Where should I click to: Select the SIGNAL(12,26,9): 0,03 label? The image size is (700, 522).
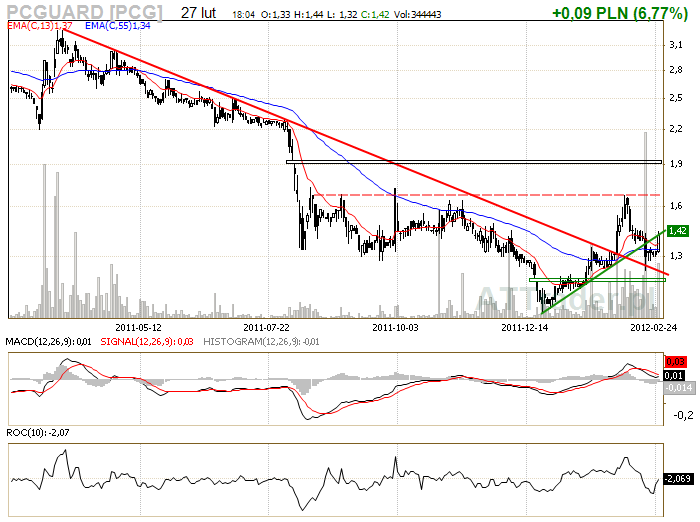(x=147, y=342)
